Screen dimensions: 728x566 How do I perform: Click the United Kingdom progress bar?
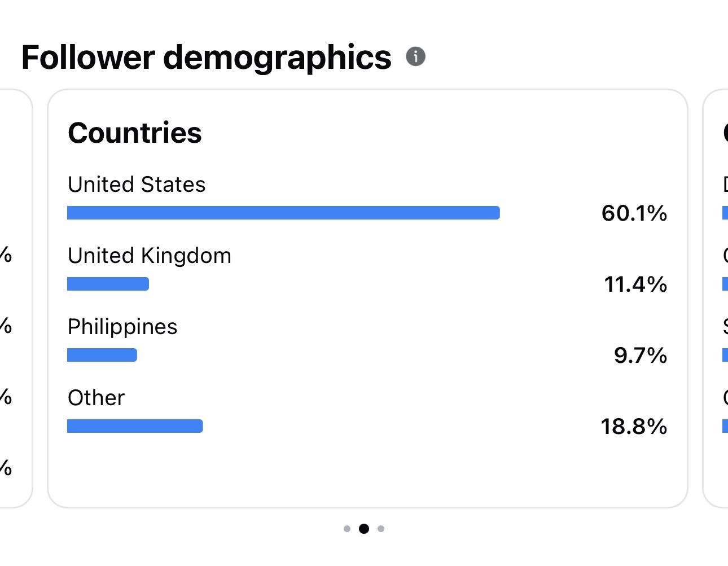pyautogui.click(x=108, y=284)
